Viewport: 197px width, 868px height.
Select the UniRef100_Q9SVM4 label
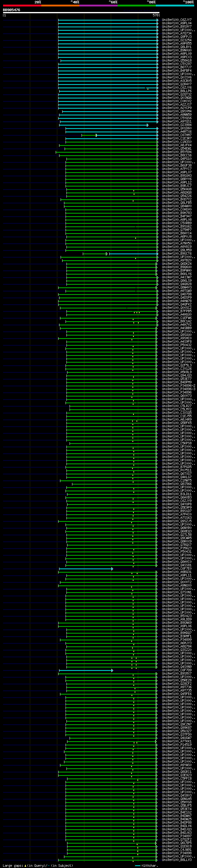click(x=177, y=111)
